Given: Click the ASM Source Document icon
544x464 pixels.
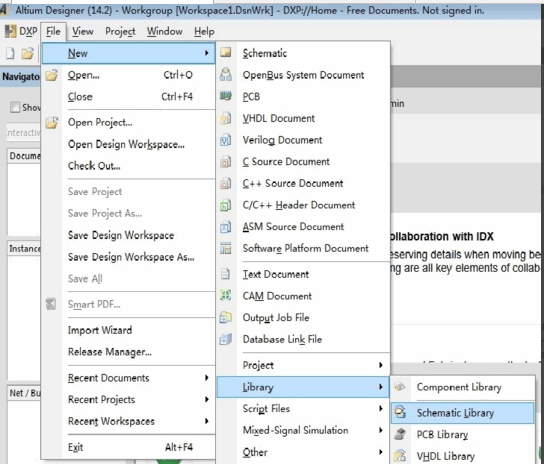Looking at the screenshot, I should point(226,227).
